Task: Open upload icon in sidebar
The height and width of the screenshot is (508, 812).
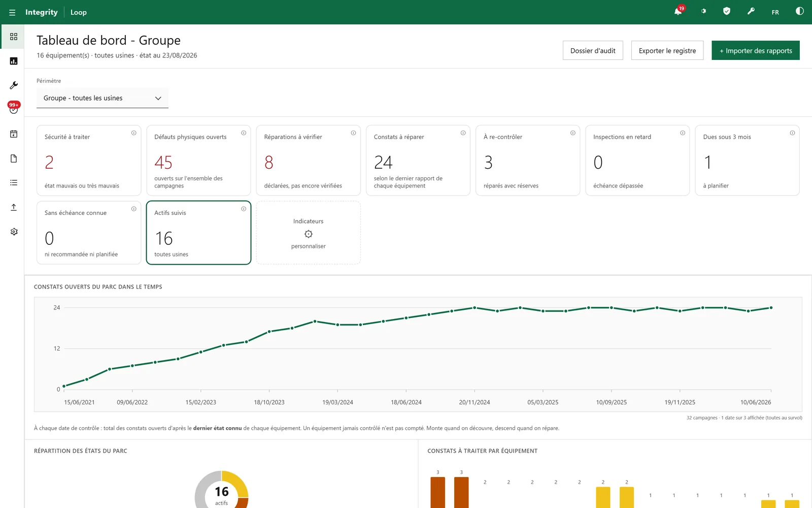Action: coord(14,207)
